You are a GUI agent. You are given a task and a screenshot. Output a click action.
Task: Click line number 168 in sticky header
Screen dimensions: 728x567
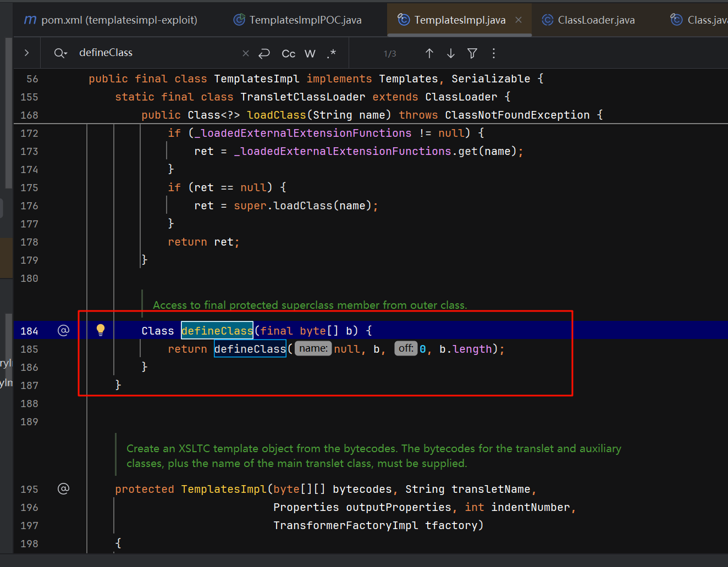point(29,115)
